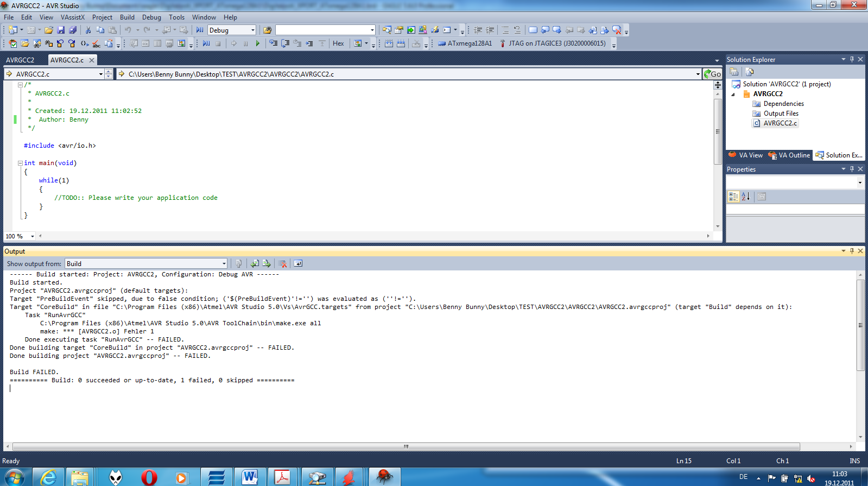This screenshot has height=486, width=868.
Task: Switch to the VA Outline tab
Action: [789, 155]
